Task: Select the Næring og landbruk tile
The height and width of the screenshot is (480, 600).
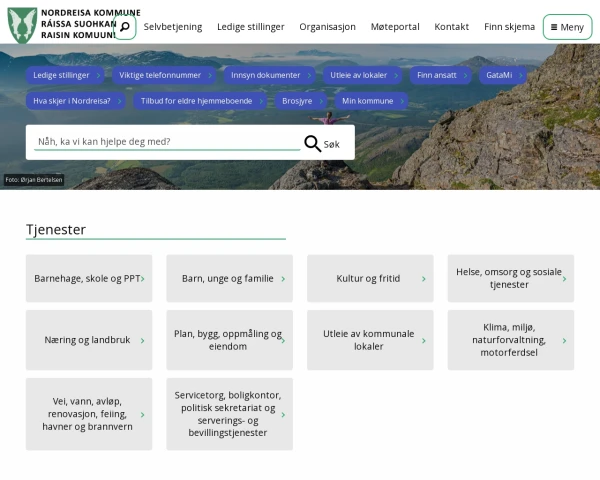Action: click(x=89, y=340)
